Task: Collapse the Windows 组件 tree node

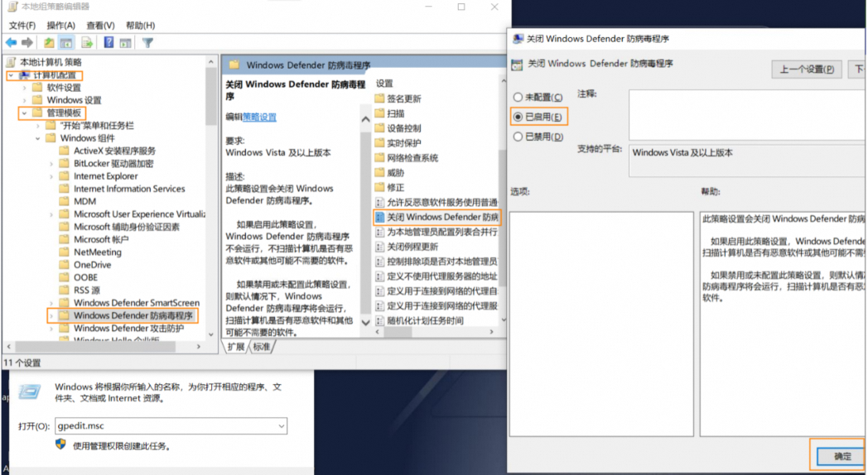Action: point(37,138)
